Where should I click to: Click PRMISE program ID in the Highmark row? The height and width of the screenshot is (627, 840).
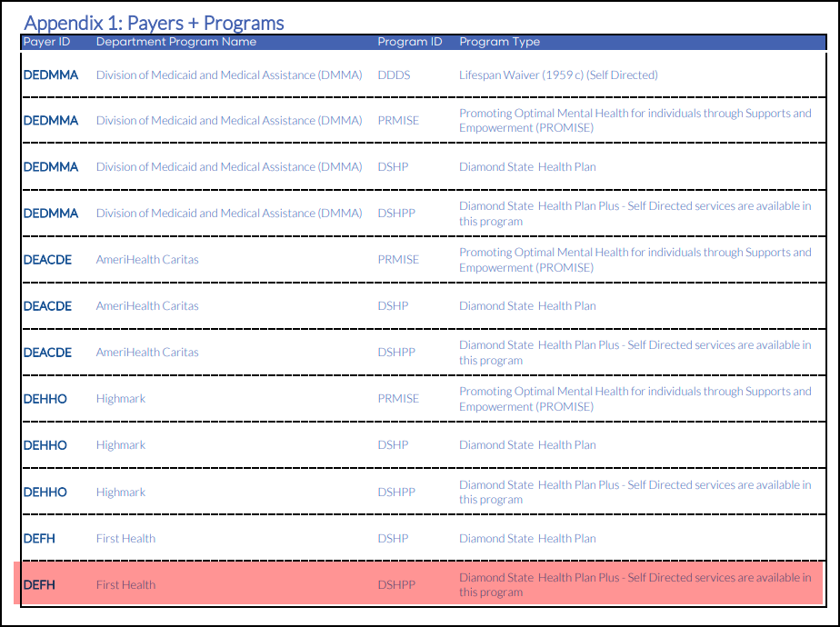[x=398, y=399]
